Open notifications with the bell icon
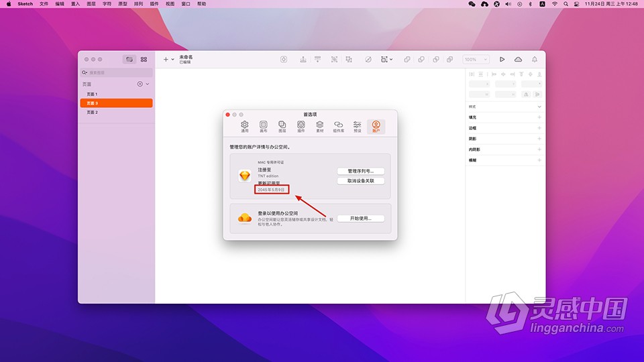This screenshot has height=362, width=644. tap(535, 60)
